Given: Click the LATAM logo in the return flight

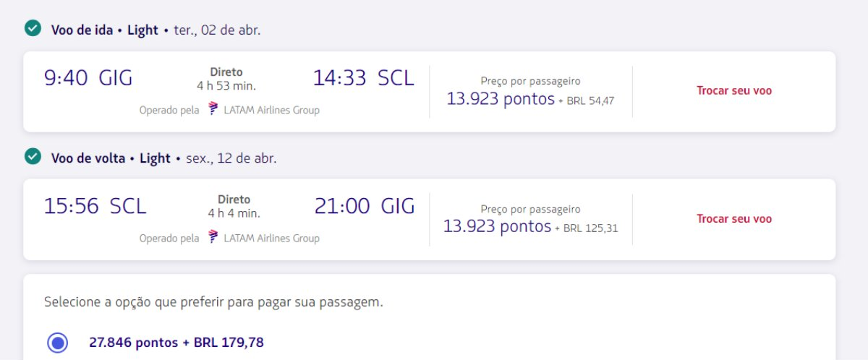Looking at the screenshot, I should pyautogui.click(x=213, y=237).
